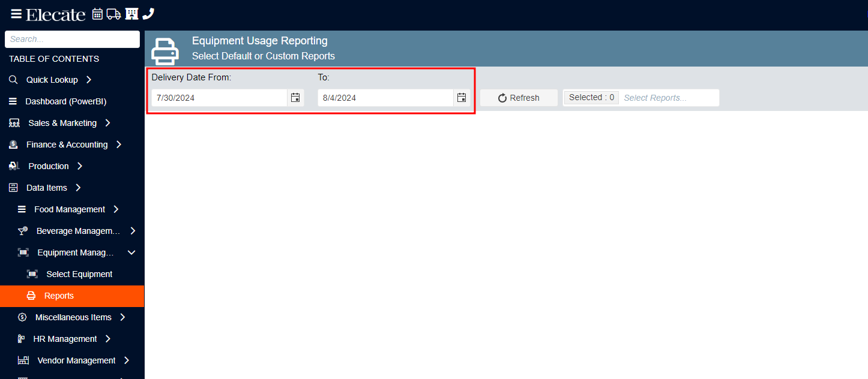
Task: Click the Delivery Date From field
Action: (x=220, y=98)
